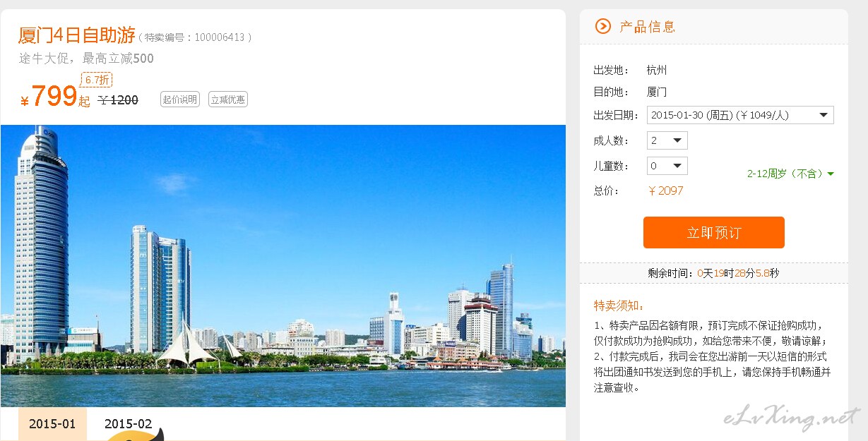The image size is (868, 441).
Task: Click the 立即预订 book now button
Action: tap(713, 233)
